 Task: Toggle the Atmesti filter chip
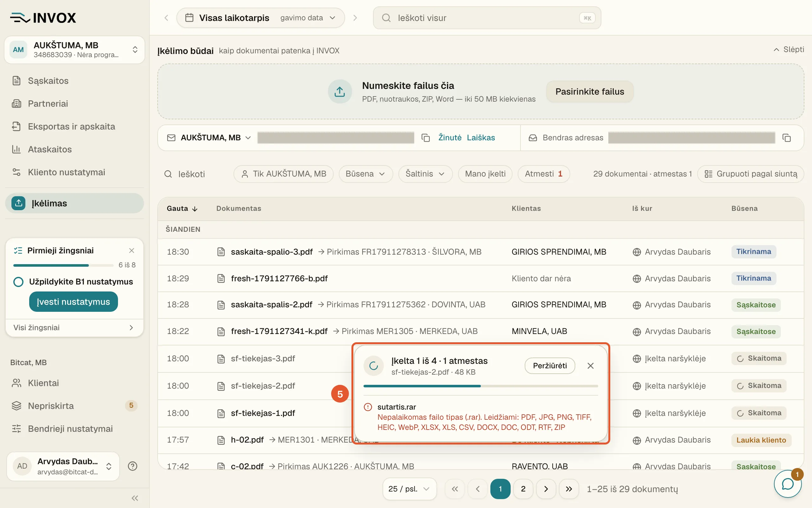pyautogui.click(x=544, y=174)
